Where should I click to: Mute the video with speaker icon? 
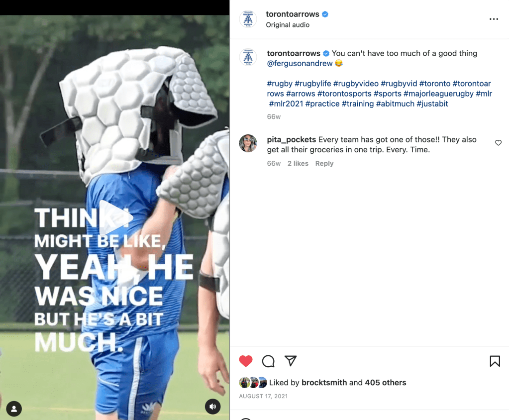pyautogui.click(x=212, y=407)
